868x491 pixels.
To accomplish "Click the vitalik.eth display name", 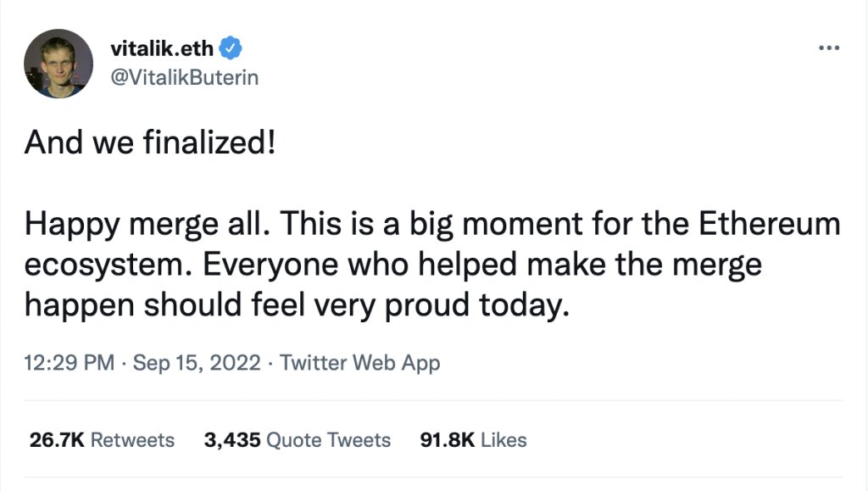I will pyautogui.click(x=161, y=48).
